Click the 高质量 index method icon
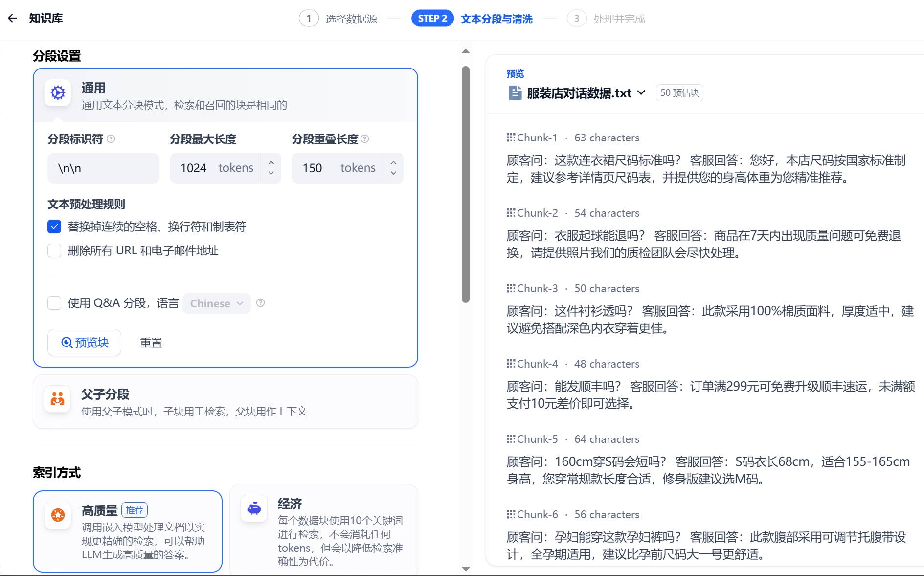 tap(58, 515)
